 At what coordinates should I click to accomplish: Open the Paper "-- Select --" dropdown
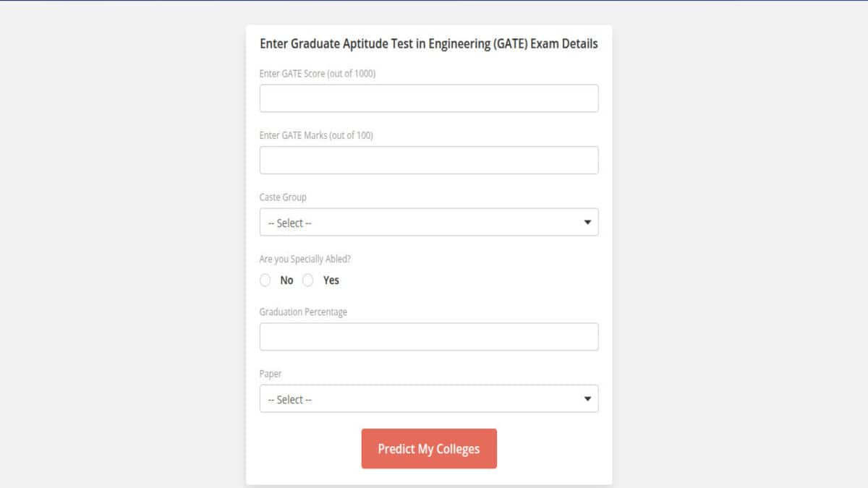[428, 399]
